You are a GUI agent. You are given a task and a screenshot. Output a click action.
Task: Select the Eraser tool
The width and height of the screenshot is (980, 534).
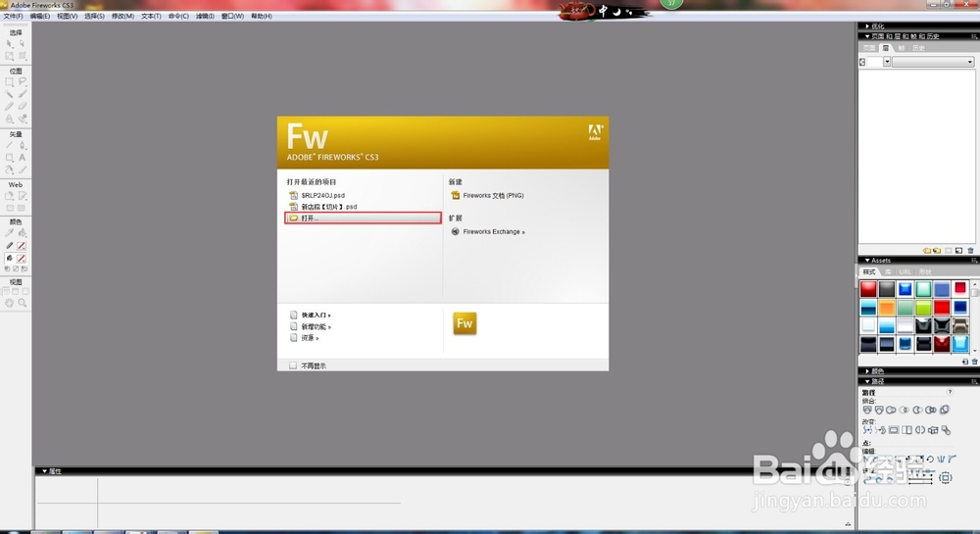click(x=22, y=107)
